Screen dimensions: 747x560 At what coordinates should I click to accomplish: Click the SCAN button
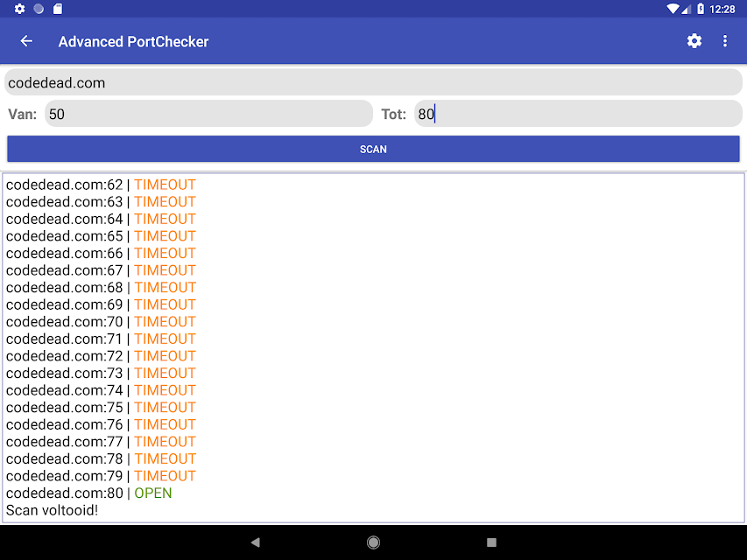pyautogui.click(x=373, y=149)
